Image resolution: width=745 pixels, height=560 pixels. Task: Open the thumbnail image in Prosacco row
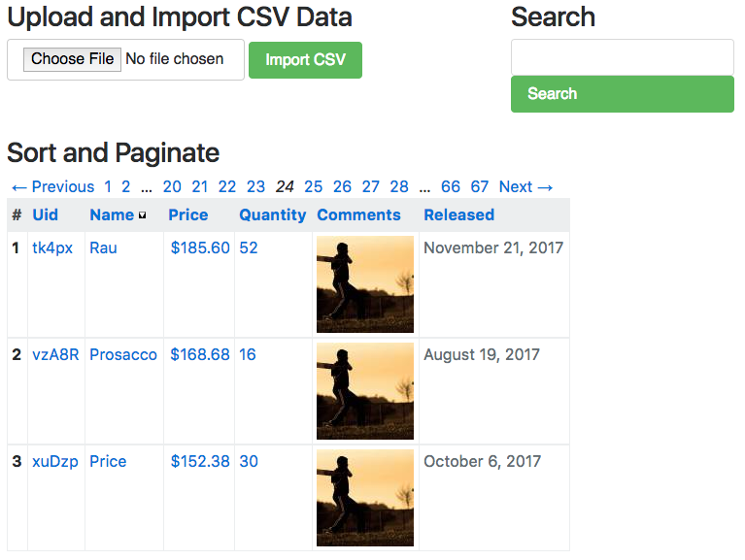click(365, 391)
